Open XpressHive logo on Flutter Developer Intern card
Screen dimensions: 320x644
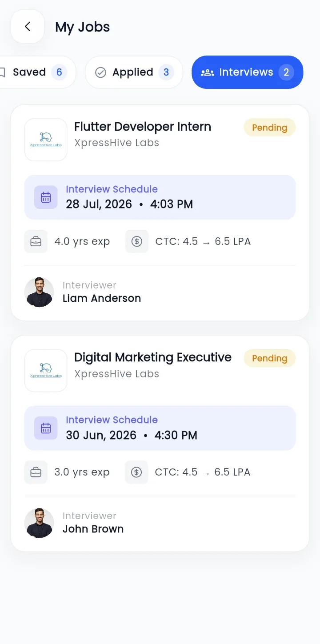(46, 140)
